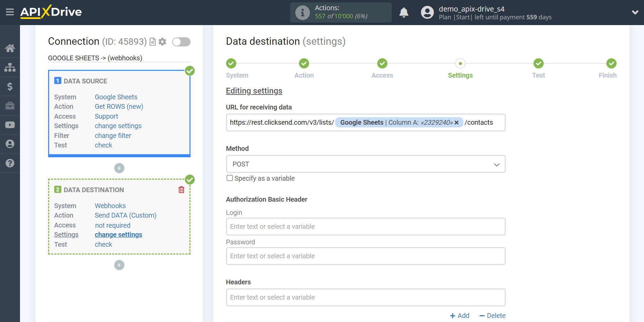Toggle the connection enable switch
This screenshot has width=644, height=322.
(x=181, y=42)
